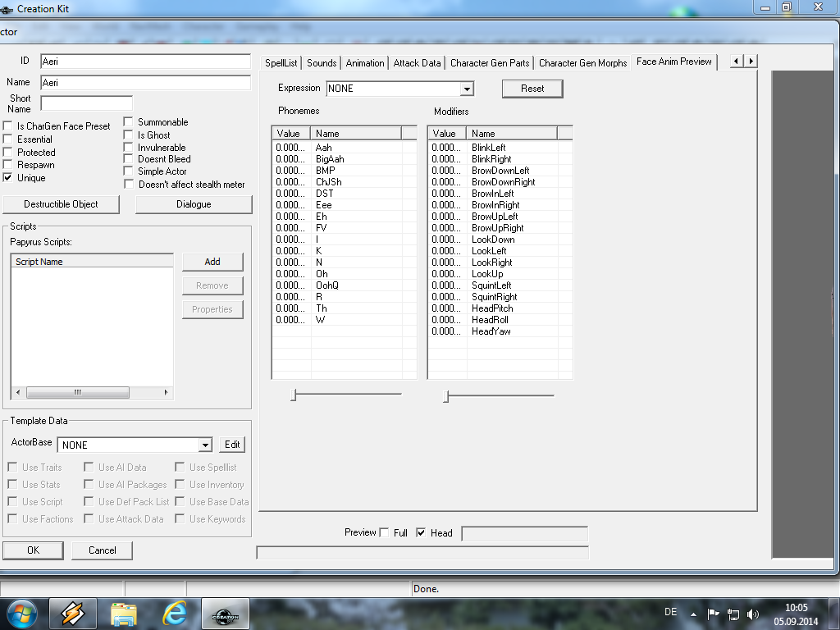Launch Internet Explorer from the taskbar
Image resolution: width=840 pixels, height=630 pixels.
[174, 614]
